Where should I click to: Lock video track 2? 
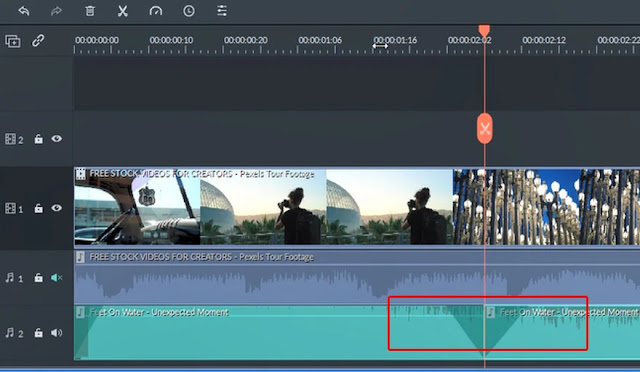(38, 139)
